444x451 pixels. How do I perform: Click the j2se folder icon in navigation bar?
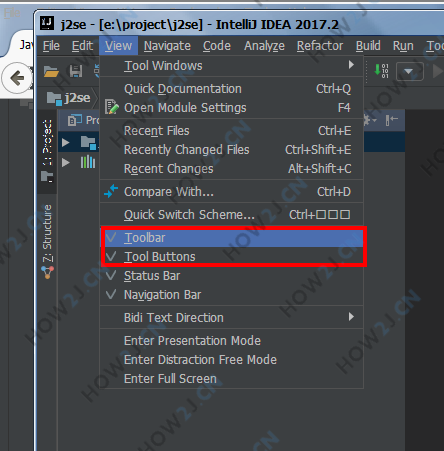(54, 98)
